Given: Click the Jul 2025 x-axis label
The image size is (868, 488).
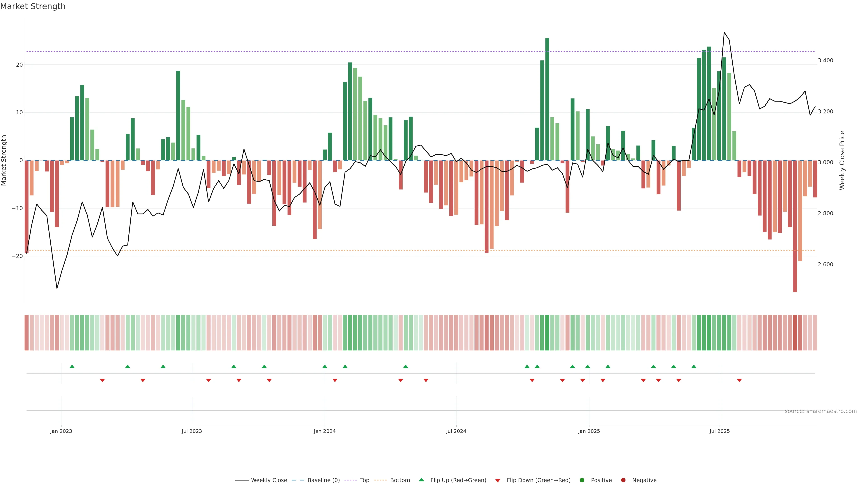Looking at the screenshot, I should click(x=719, y=431).
